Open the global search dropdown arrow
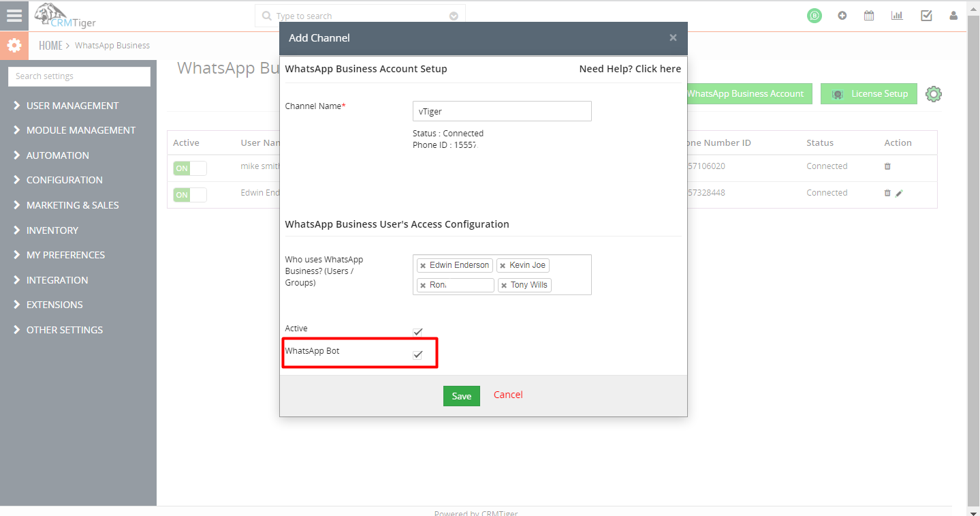Image resolution: width=980 pixels, height=516 pixels. [454, 16]
